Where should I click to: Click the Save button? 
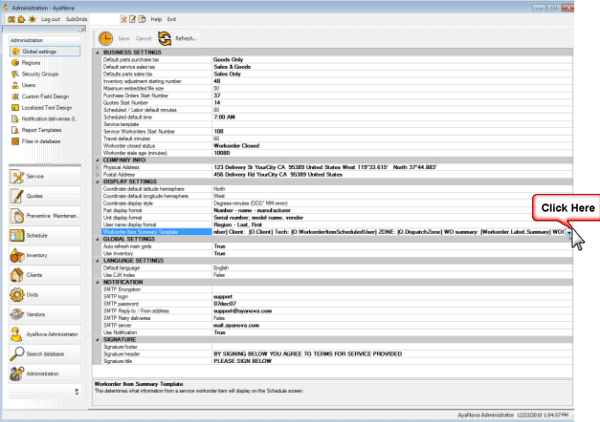[124, 38]
